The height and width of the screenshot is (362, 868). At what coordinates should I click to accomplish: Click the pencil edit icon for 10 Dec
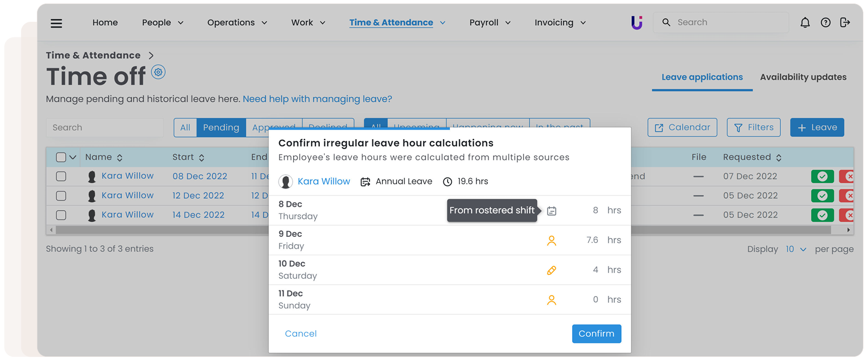pos(552,270)
